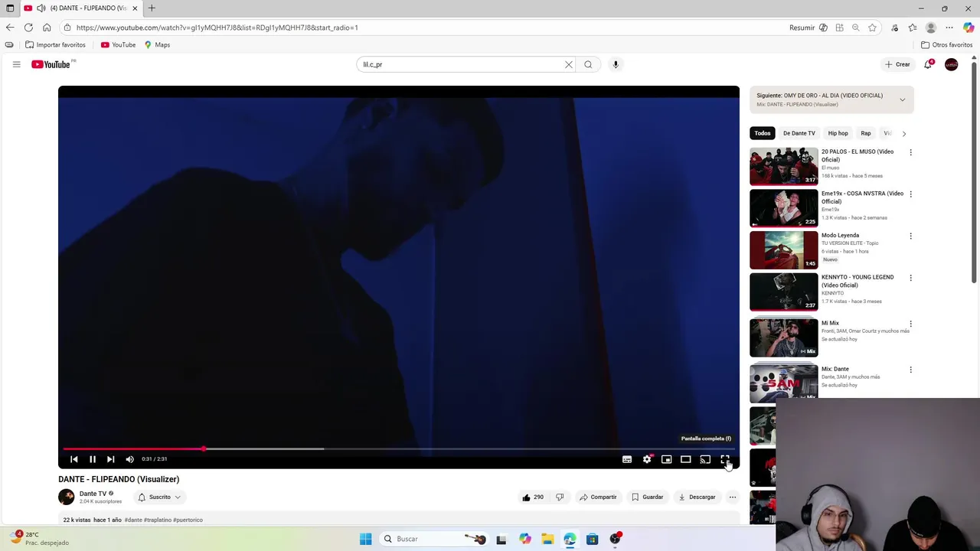
Task: Open options for KENNYTO - YOUNG LEGEND
Action: click(x=910, y=278)
